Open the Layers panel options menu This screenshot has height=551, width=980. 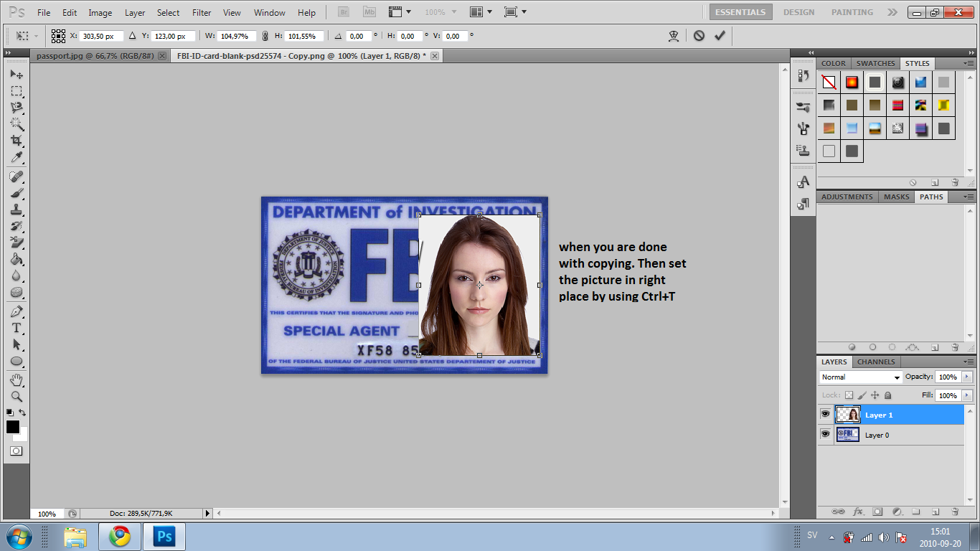click(968, 362)
